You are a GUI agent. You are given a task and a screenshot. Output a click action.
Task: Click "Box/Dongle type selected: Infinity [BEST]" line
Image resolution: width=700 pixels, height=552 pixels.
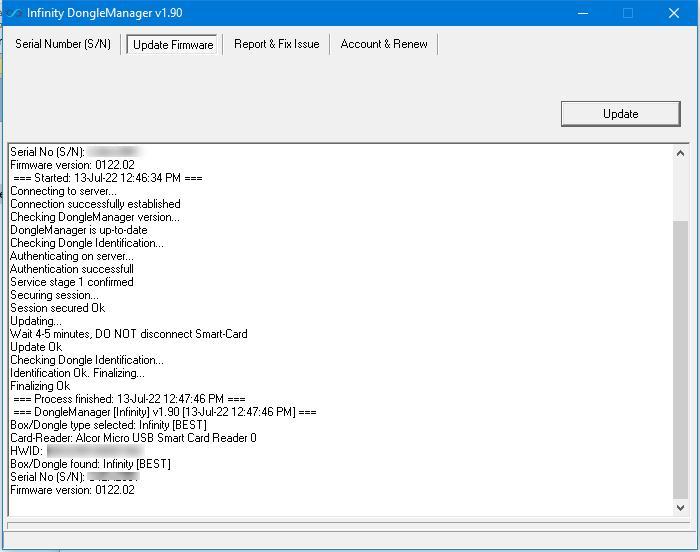click(108, 425)
